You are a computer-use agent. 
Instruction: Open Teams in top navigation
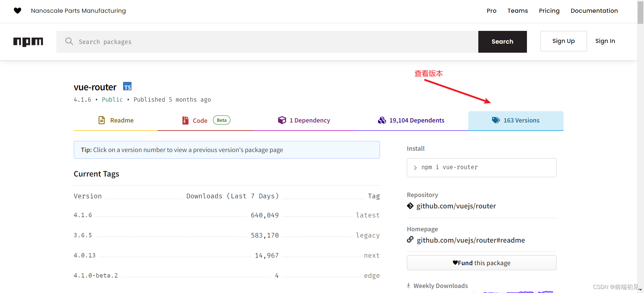518,11
